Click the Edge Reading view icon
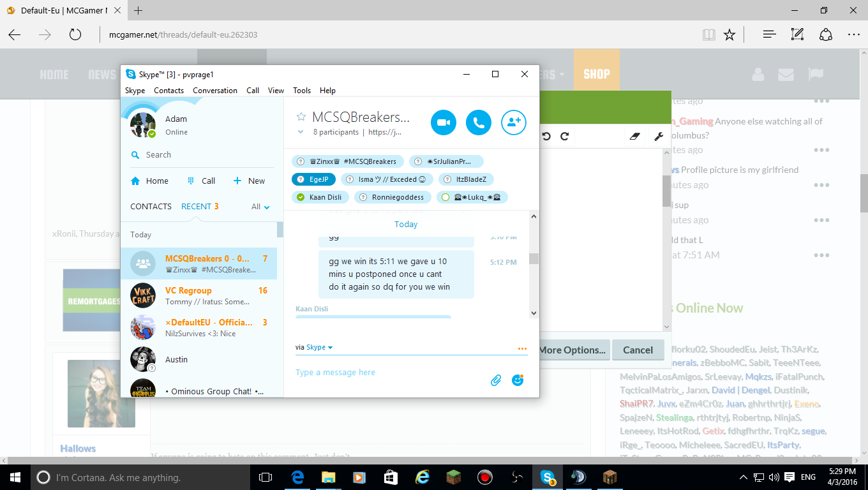This screenshot has width=868, height=490. pyautogui.click(x=708, y=34)
